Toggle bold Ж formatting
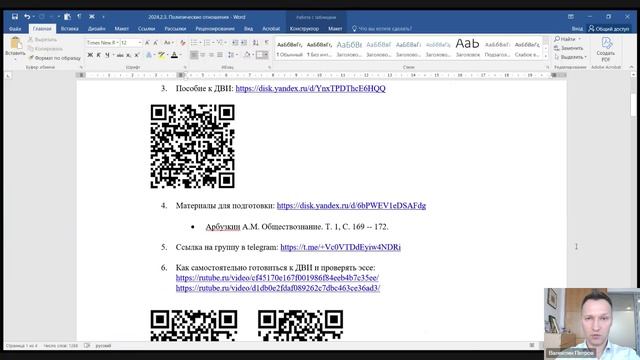This screenshot has width=640, height=360. point(90,55)
